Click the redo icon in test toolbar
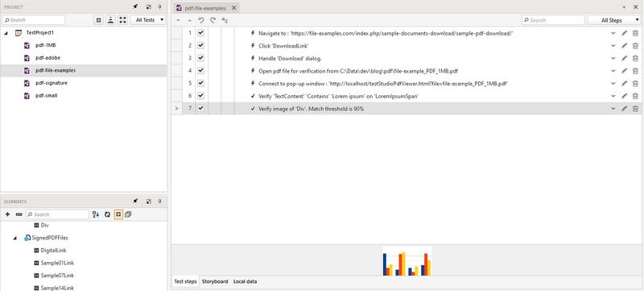 213,20
